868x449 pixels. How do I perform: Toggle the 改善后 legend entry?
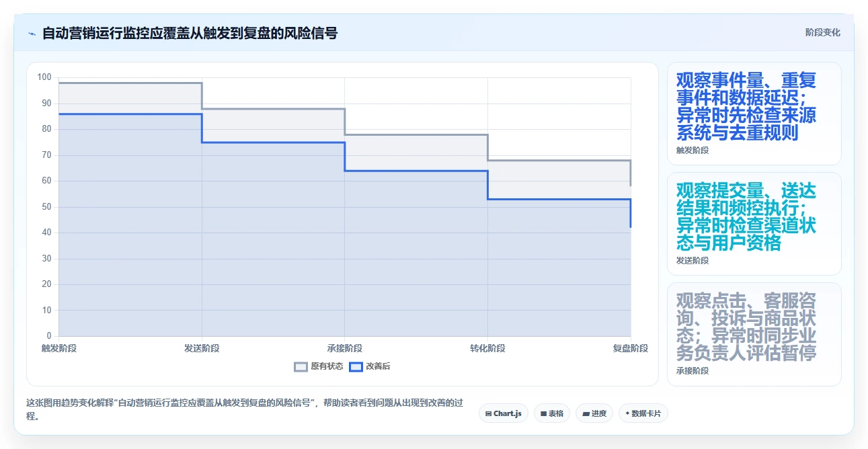click(370, 366)
